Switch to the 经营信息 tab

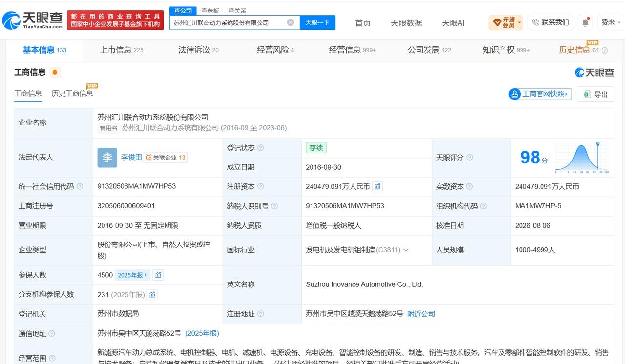[x=353, y=50]
